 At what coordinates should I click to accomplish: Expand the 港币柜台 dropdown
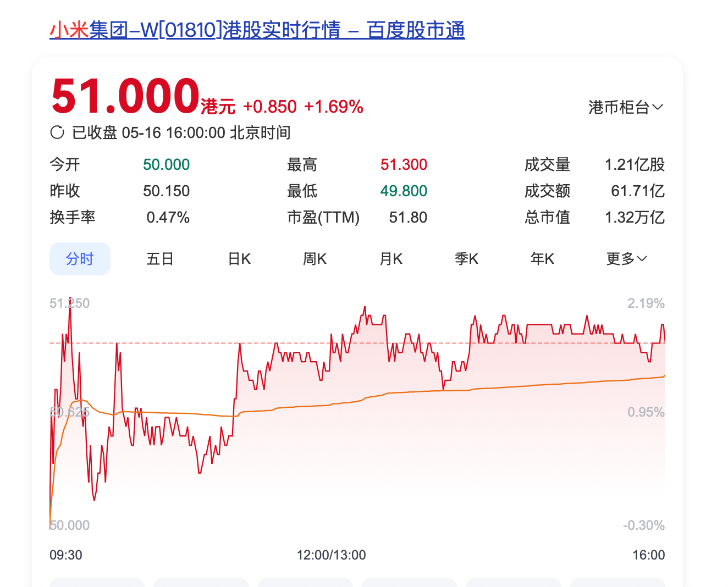(626, 107)
